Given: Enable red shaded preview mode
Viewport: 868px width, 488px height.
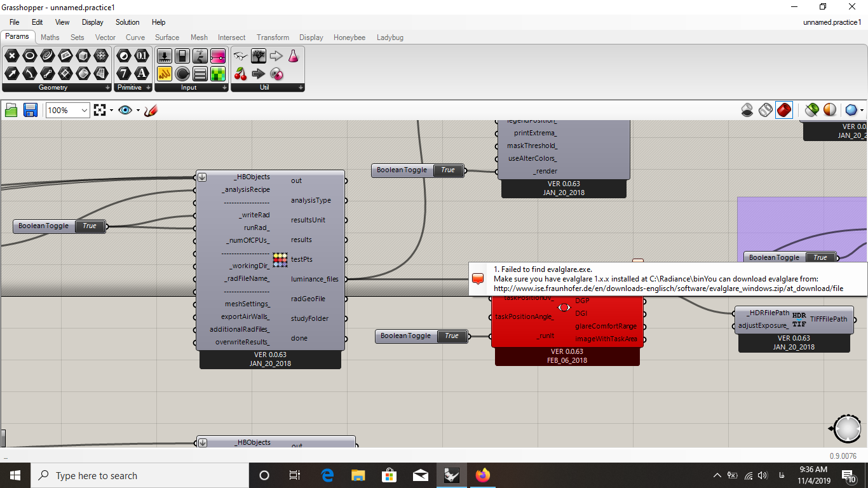Looking at the screenshot, I should pos(784,111).
